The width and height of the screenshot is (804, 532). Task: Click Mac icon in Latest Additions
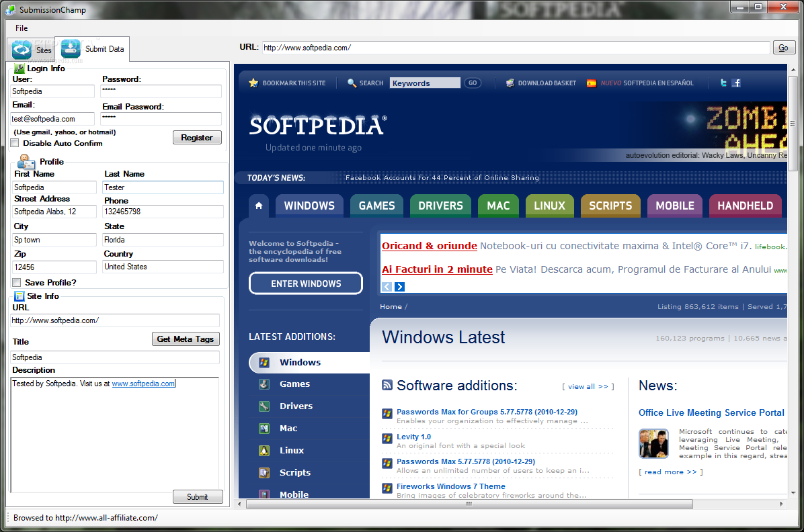(x=264, y=428)
